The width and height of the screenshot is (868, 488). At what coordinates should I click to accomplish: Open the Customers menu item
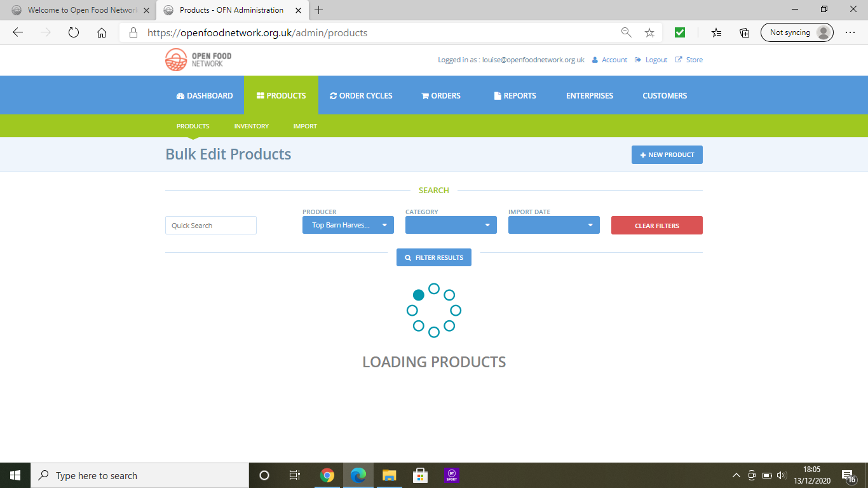(665, 95)
